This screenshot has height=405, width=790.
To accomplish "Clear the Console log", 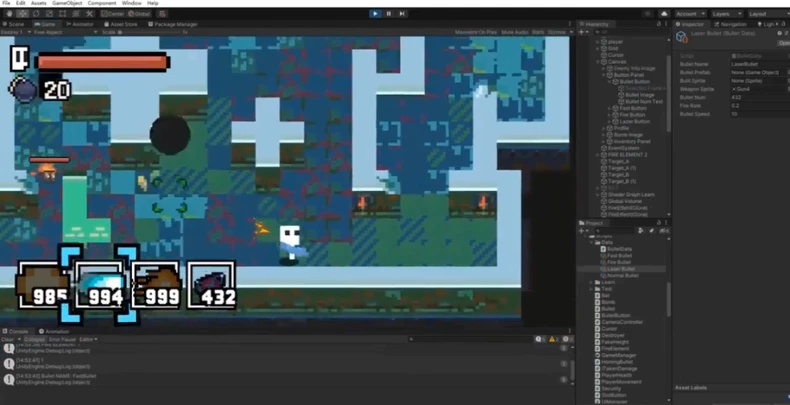I will click(7, 340).
